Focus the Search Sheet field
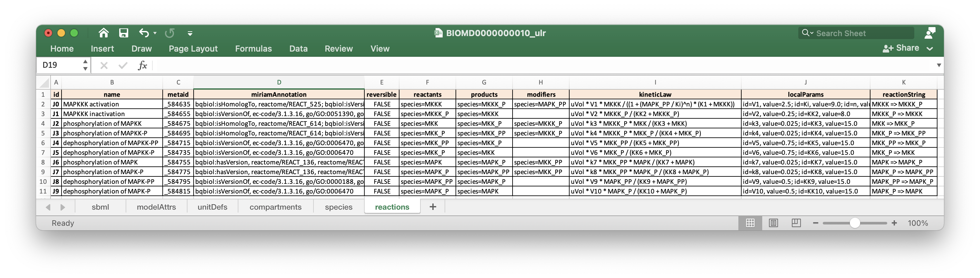Image resolution: width=980 pixels, height=278 pixels. pyautogui.click(x=856, y=33)
